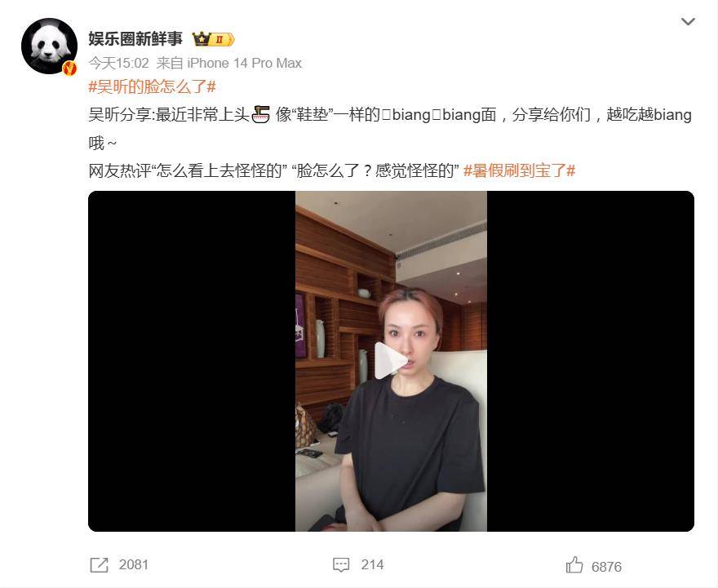This screenshot has height=588, width=718.
Task: Play the video with center play button
Action: (391, 360)
